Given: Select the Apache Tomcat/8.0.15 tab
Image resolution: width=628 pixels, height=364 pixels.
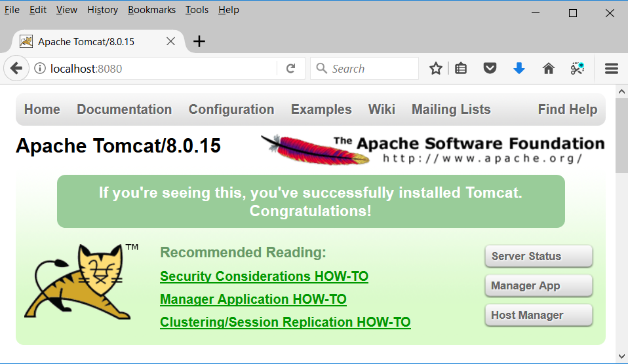Looking at the screenshot, I should [97, 41].
